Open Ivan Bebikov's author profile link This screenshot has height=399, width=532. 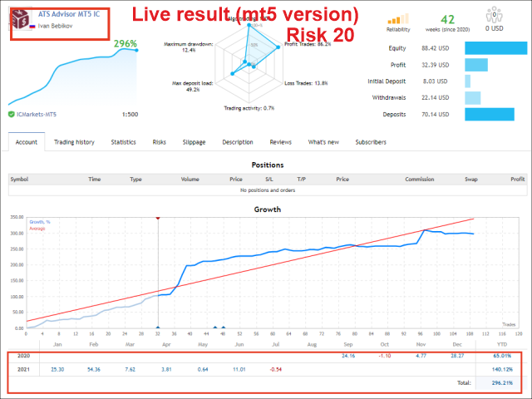pyautogui.click(x=55, y=26)
